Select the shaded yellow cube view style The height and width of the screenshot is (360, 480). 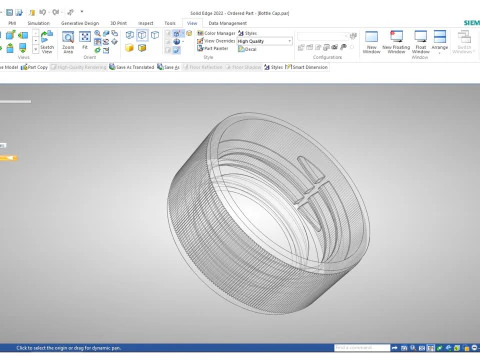pos(129,48)
